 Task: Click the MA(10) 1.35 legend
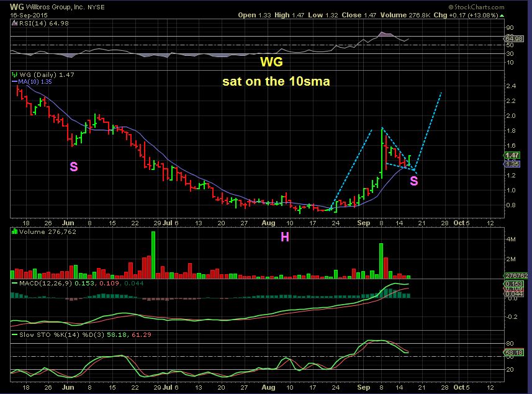pos(35,82)
